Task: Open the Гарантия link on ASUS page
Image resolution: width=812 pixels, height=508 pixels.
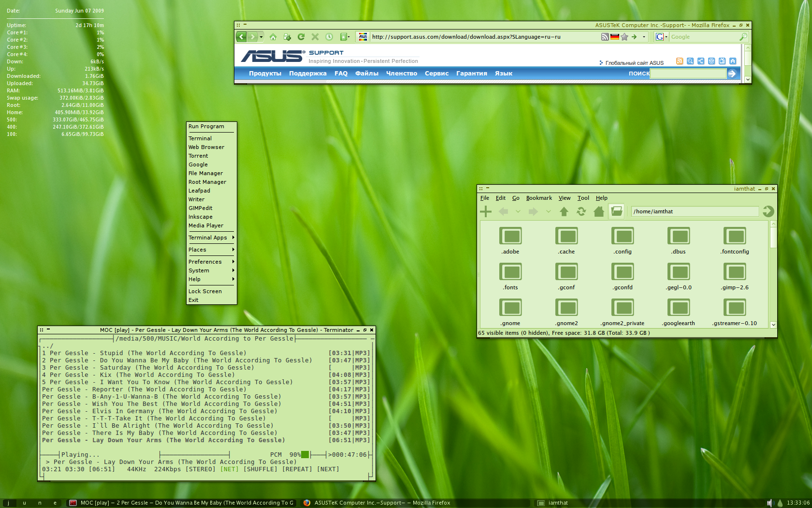Action: click(471, 74)
